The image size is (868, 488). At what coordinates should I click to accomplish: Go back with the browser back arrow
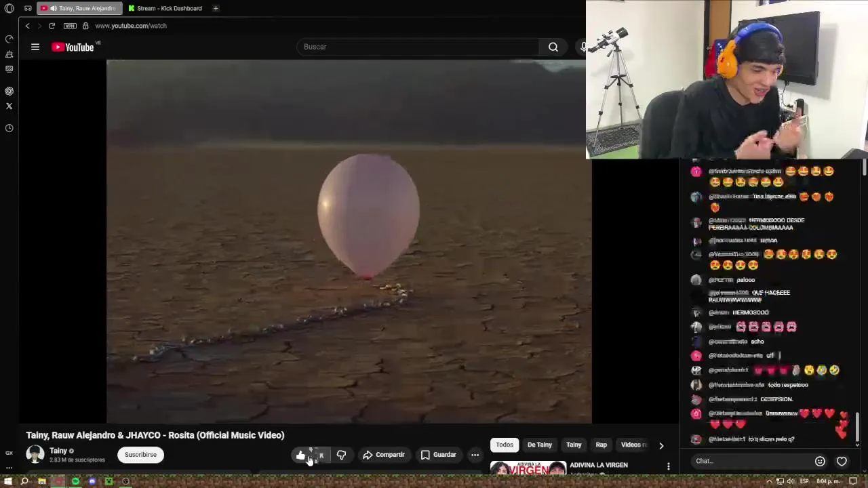tap(27, 26)
